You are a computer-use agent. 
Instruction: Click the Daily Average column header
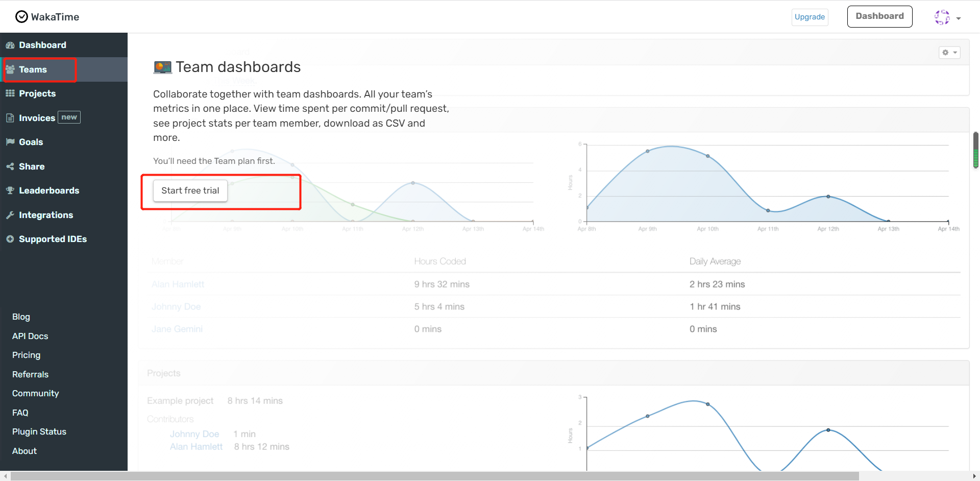tap(715, 261)
